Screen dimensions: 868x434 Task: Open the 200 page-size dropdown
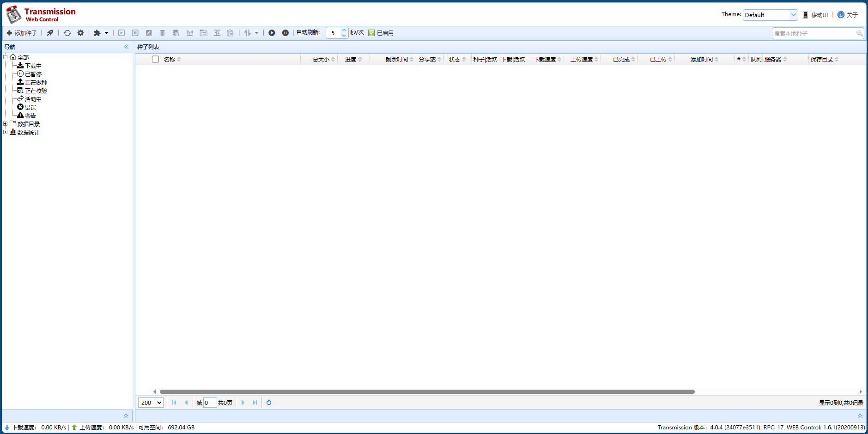(x=151, y=403)
